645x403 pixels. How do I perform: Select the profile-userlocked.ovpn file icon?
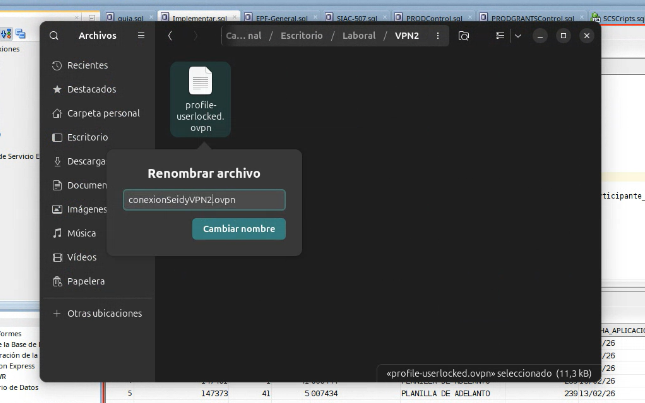[x=200, y=82]
